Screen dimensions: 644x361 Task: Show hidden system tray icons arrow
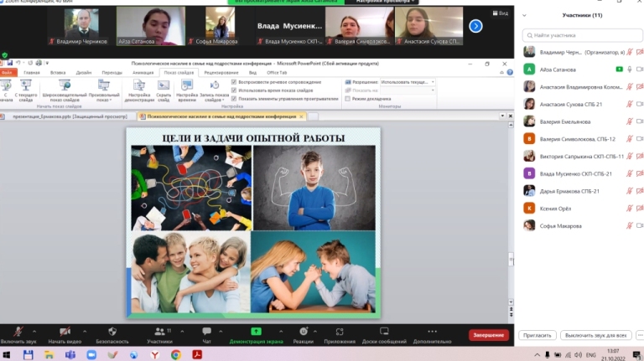(537, 355)
